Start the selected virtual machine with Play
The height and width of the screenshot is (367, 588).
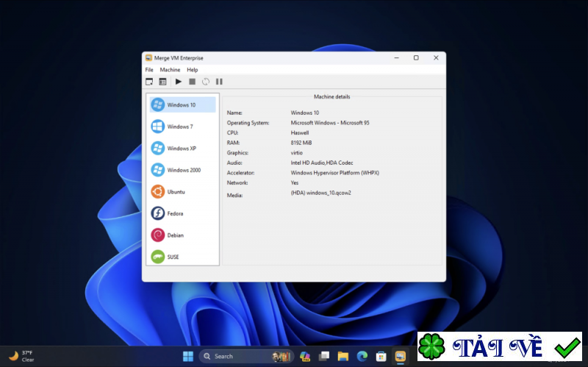pyautogui.click(x=179, y=82)
